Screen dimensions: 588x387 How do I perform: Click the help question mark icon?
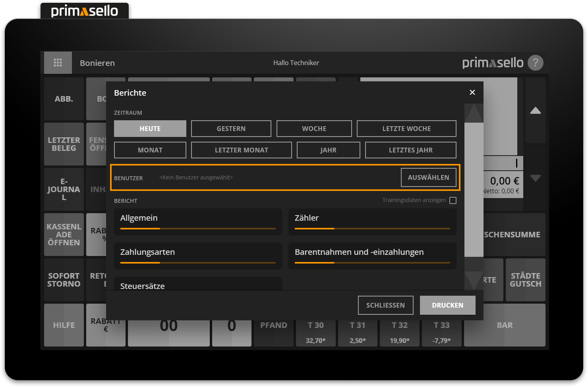pos(535,63)
